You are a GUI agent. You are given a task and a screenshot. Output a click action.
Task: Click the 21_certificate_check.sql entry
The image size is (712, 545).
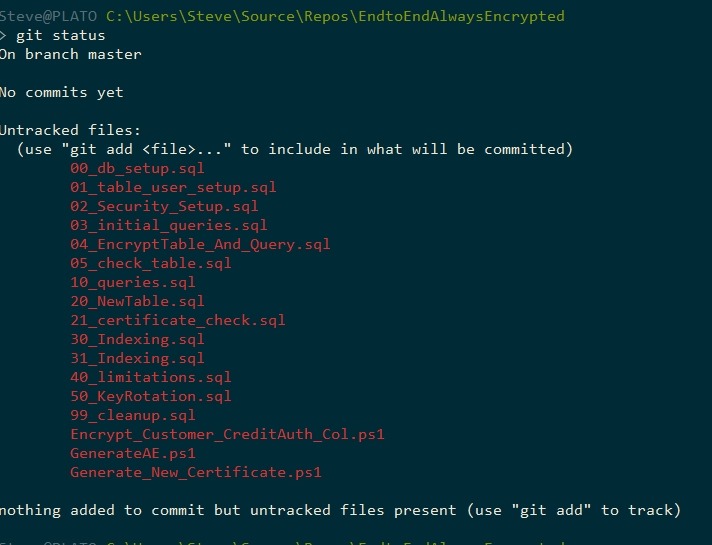[x=177, y=320]
